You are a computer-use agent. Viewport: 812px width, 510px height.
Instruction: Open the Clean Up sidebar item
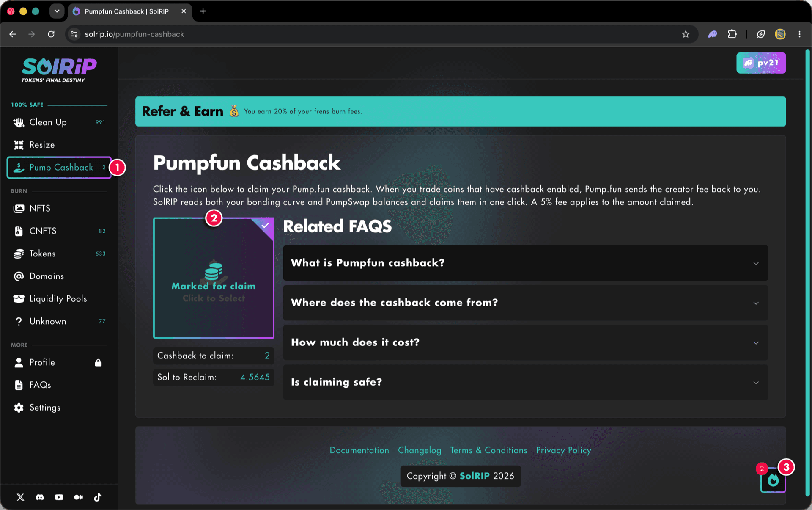pyautogui.click(x=59, y=122)
